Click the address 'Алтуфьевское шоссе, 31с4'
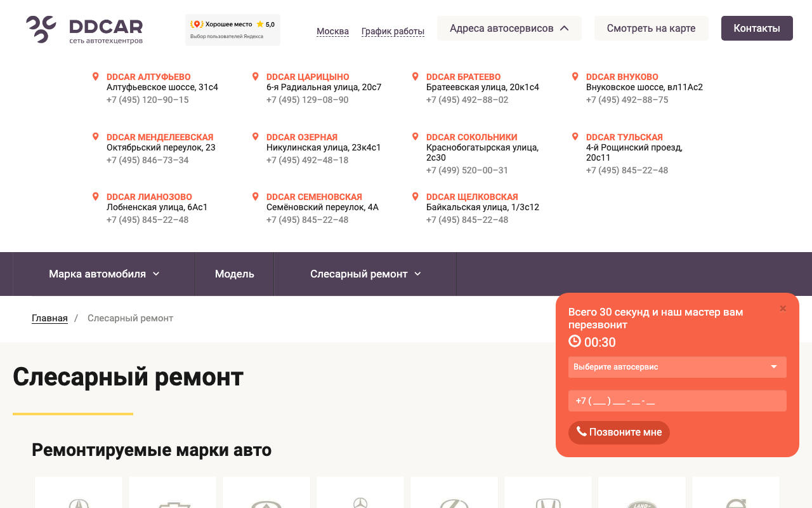Screen dimensions: 812x508 (162, 87)
